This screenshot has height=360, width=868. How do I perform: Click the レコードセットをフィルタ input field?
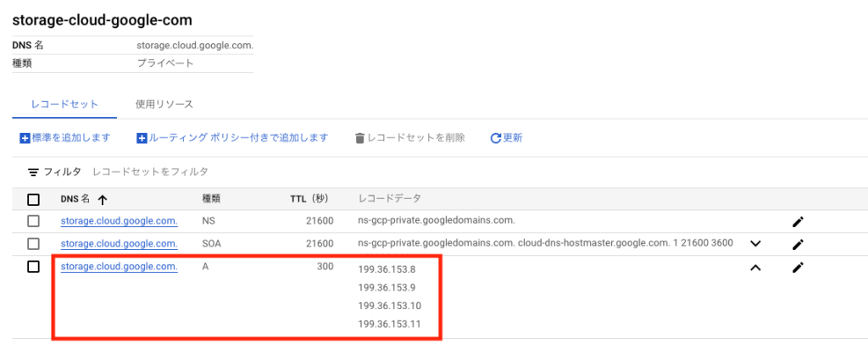click(151, 172)
